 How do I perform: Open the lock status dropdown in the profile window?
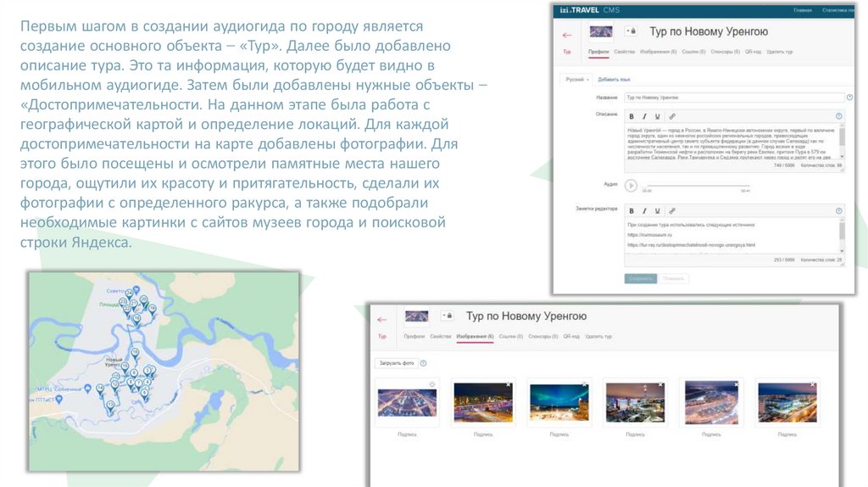pyautogui.click(x=631, y=31)
